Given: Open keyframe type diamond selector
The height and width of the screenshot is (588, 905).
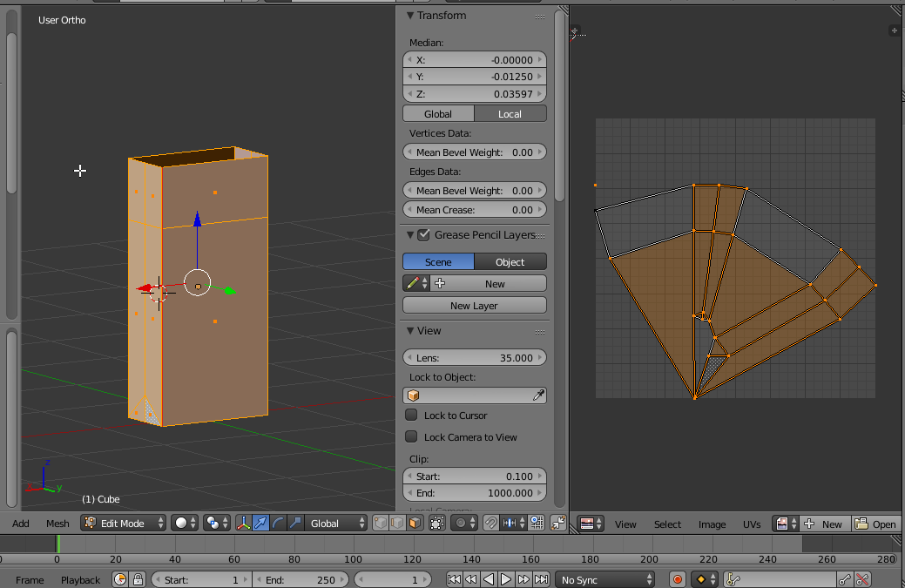Looking at the screenshot, I should point(704,580).
